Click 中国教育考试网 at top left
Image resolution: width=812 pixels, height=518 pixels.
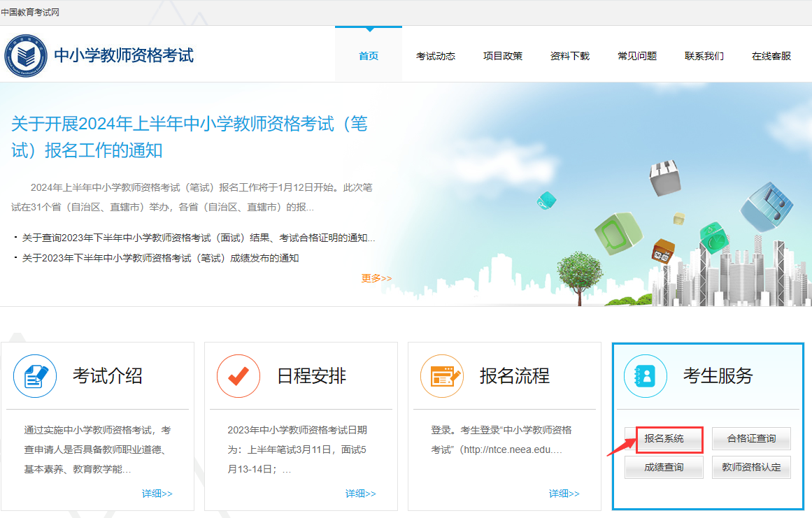click(x=31, y=11)
